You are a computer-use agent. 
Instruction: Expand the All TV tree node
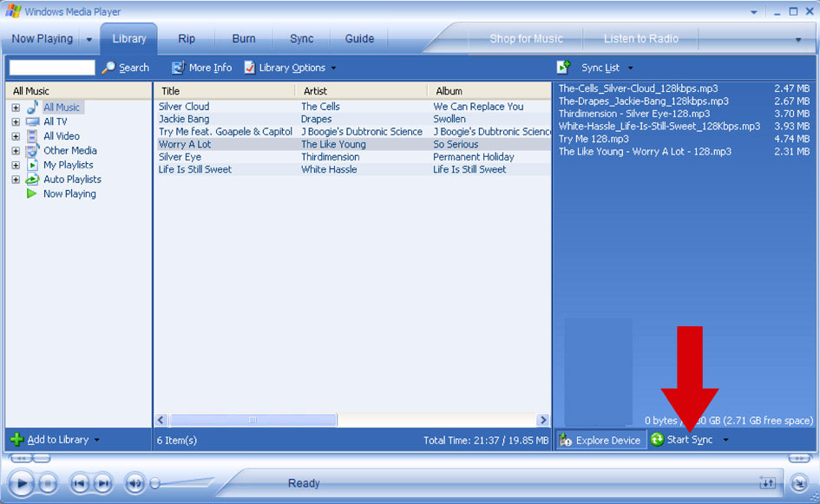pos(16,121)
